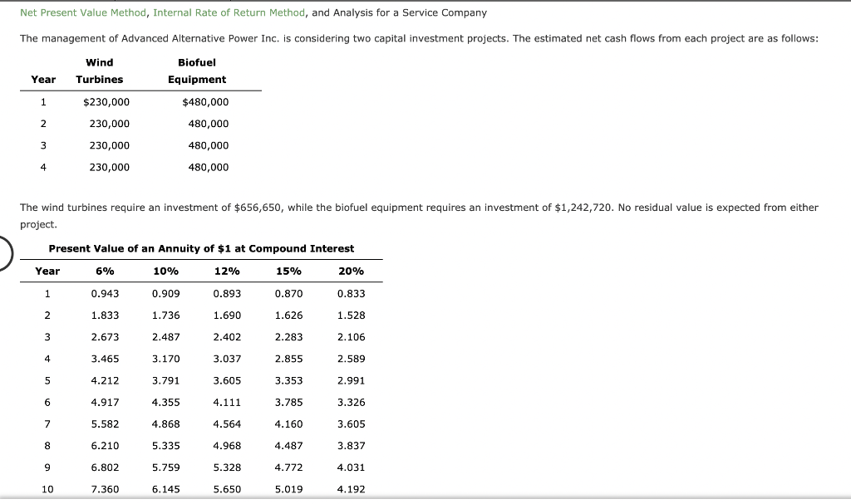Click the Biofuel Equipment column header
This screenshot has height=504, width=851.
[197, 71]
